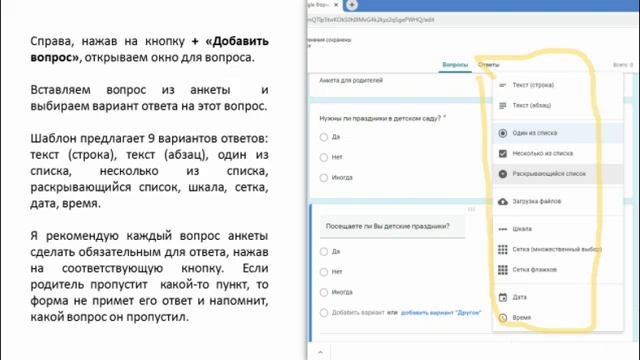Collapse the panel with bottom chevron arrow
This screenshot has width=640, height=360.
[x=320, y=352]
